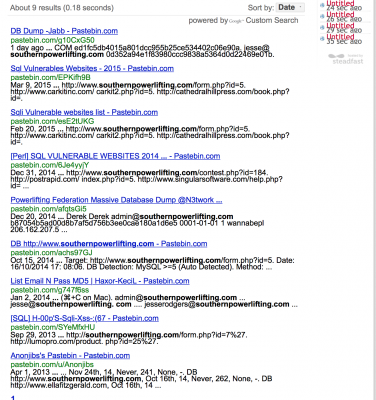The width and height of the screenshot is (376, 400).
Task: Click the green URL pastebin.com/6Je4yyjY
Action: coord(50,165)
